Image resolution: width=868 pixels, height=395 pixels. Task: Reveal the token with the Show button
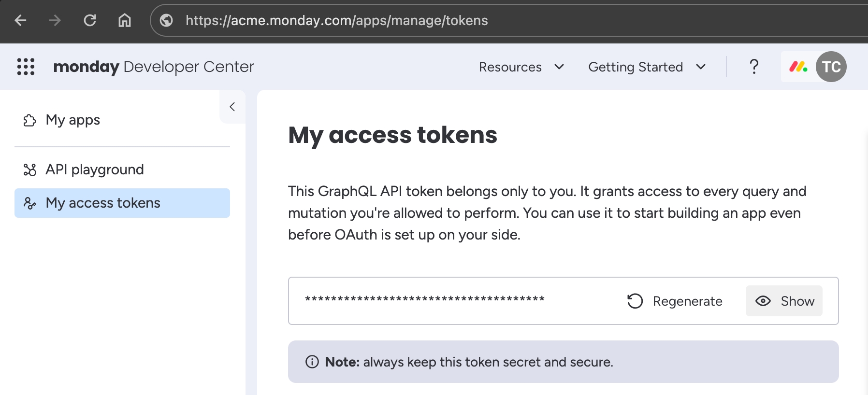click(x=784, y=301)
